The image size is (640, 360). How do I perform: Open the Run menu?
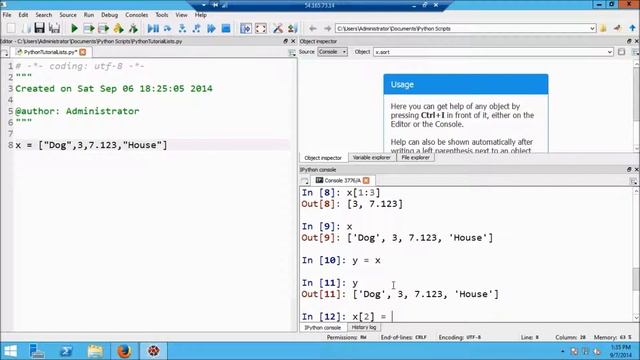click(89, 15)
